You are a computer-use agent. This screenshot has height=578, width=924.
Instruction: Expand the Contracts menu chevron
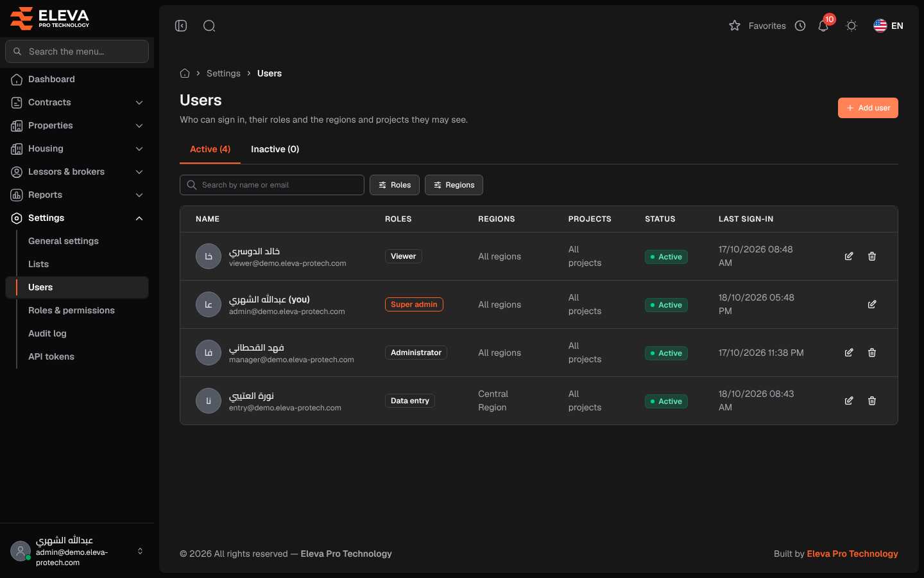pos(139,103)
